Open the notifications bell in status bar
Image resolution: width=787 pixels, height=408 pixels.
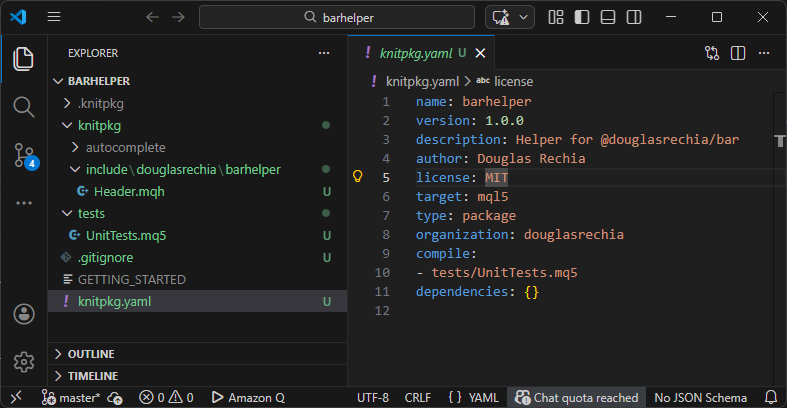(x=770, y=397)
